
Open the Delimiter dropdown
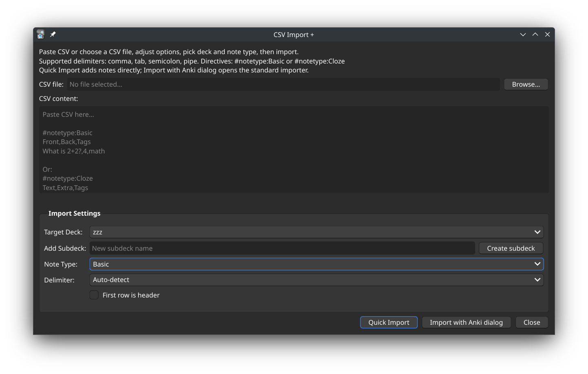316,280
